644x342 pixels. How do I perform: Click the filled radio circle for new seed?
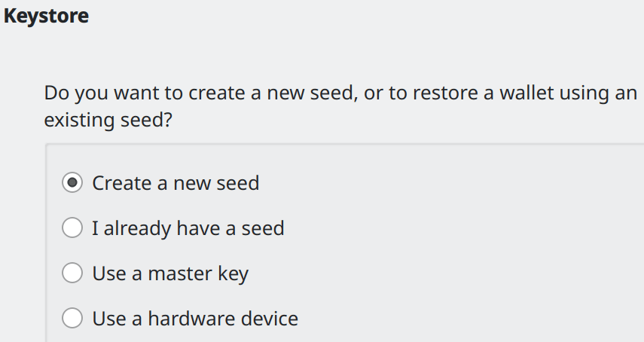pos(72,183)
